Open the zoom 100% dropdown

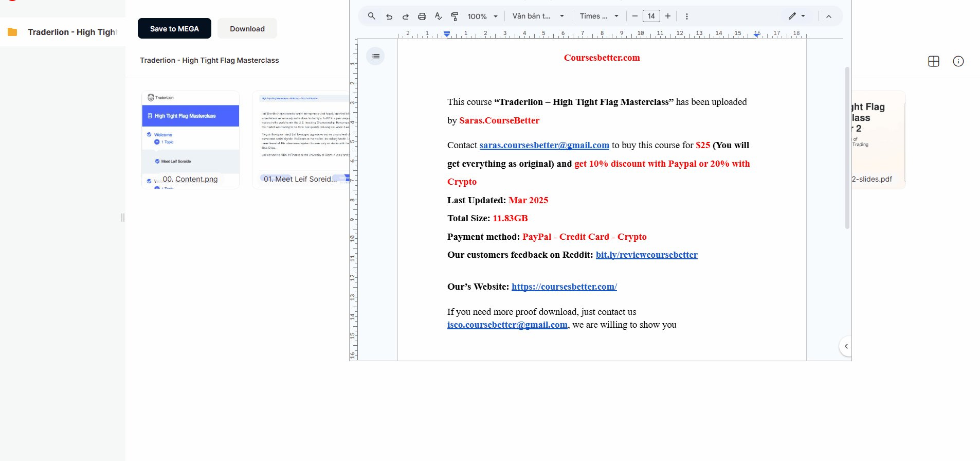483,16
